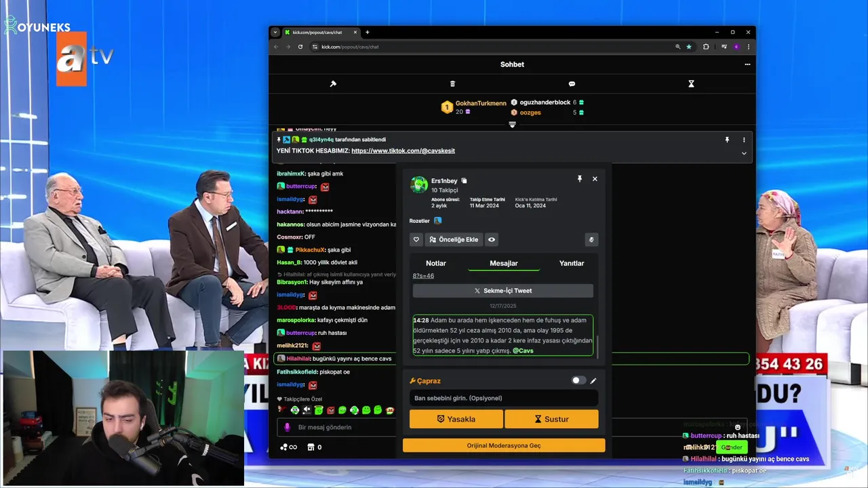Viewport: 868px width, 488px height.
Task: Select the kick.com/popout/cavs/chat browser tab
Action: (x=321, y=33)
